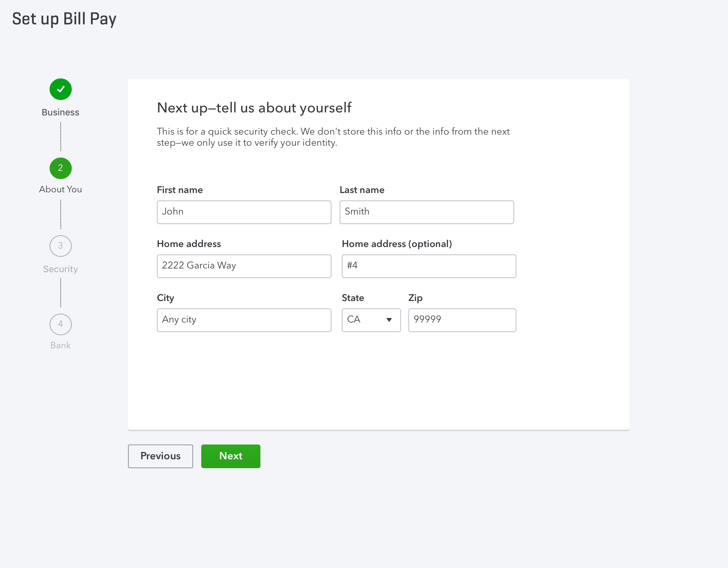This screenshot has height=568, width=728.
Task: Click the Zip code field
Action: (x=462, y=320)
